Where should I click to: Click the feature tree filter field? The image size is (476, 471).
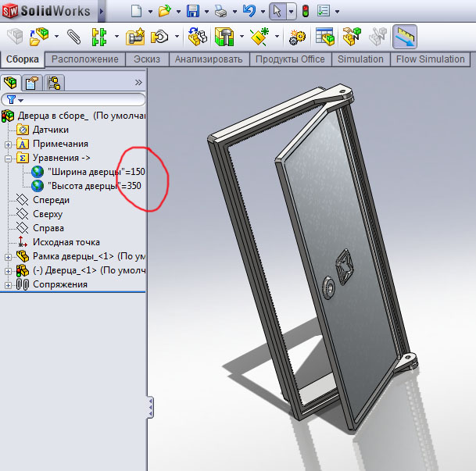[84, 100]
